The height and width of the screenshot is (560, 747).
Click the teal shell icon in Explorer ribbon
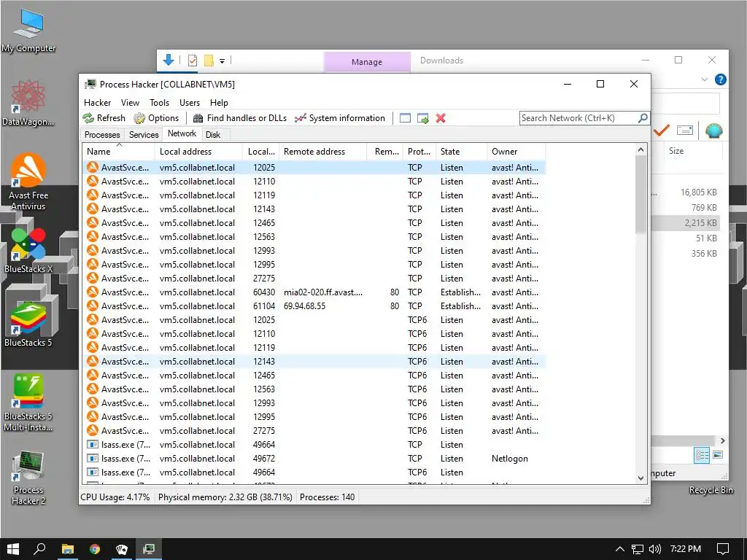tap(713, 131)
